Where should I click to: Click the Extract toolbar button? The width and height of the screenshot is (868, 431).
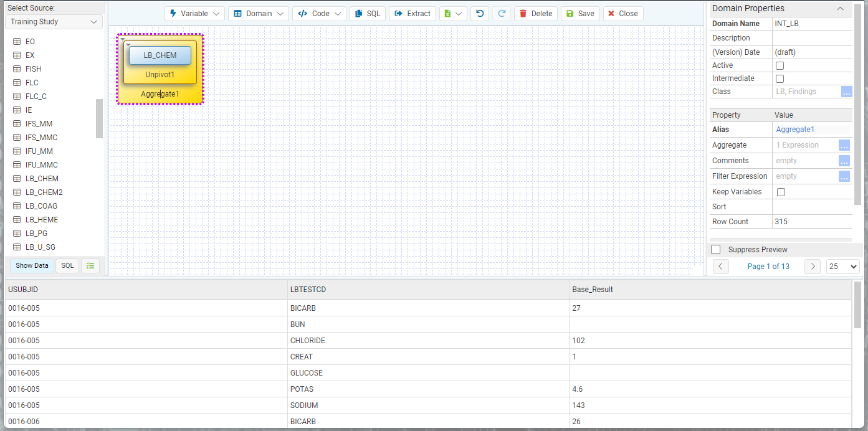tap(413, 14)
